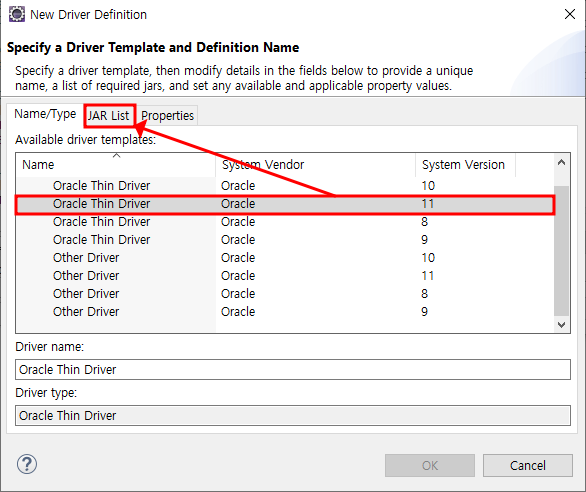Viewport: 586px width, 492px height.
Task: Click the OK button
Action: [430, 465]
